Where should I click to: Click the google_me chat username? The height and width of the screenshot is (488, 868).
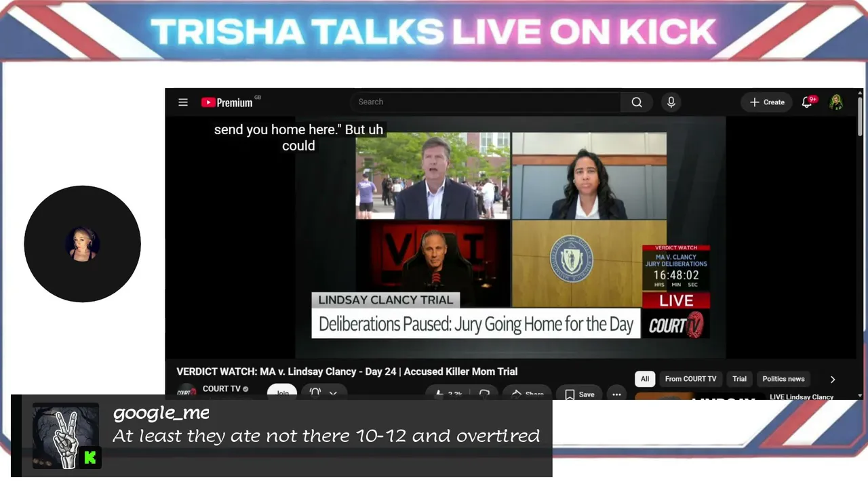[161, 413]
